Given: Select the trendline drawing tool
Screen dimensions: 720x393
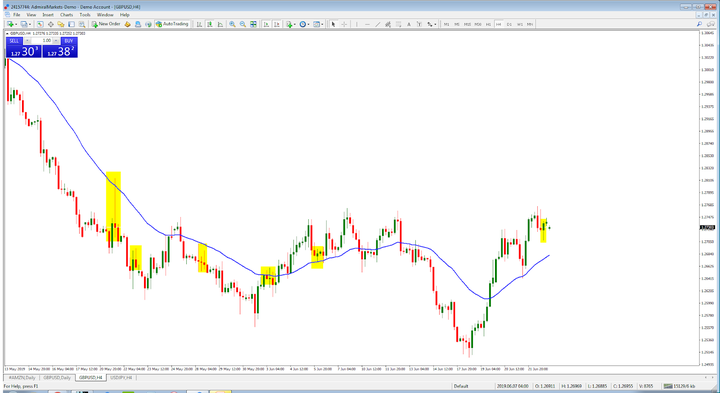Looking at the screenshot, I should [x=377, y=24].
